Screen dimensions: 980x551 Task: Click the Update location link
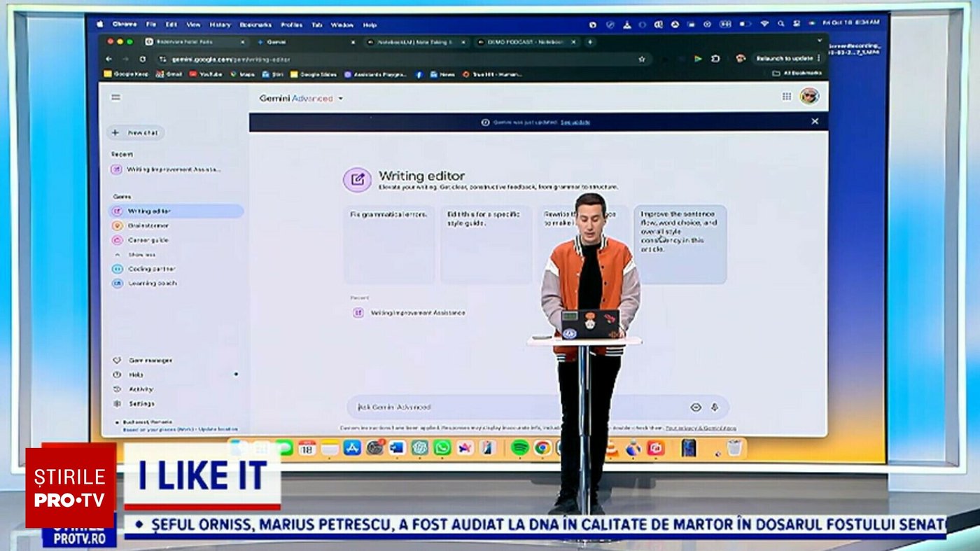click(218, 429)
